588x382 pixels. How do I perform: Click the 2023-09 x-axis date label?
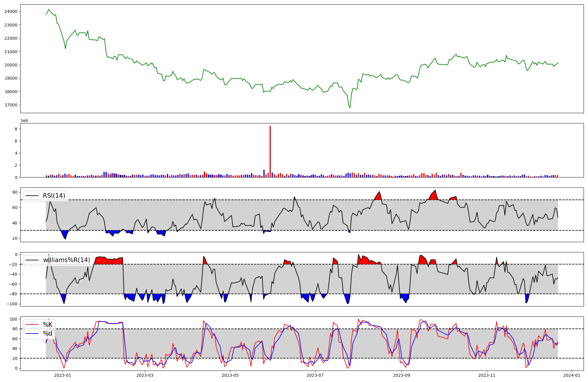pyautogui.click(x=402, y=375)
